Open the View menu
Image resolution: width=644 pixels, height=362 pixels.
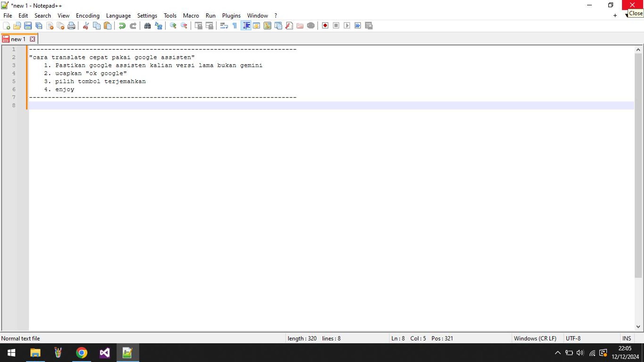pyautogui.click(x=63, y=16)
